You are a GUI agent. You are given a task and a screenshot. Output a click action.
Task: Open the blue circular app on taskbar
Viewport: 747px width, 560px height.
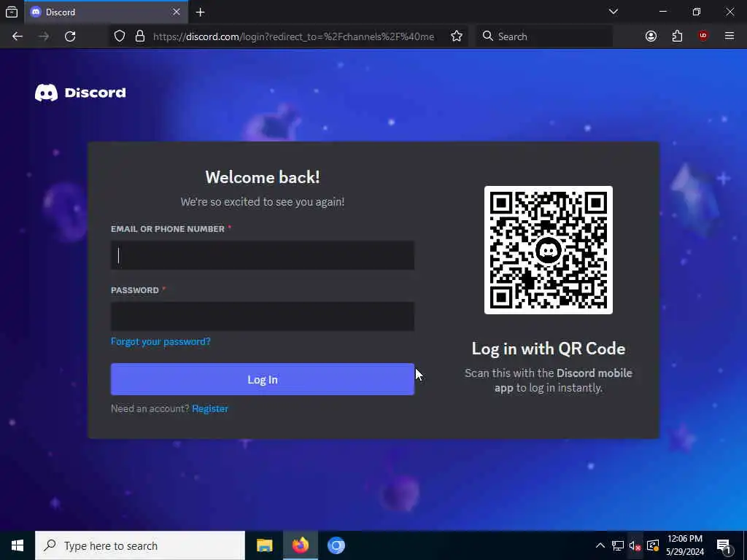tap(336, 545)
